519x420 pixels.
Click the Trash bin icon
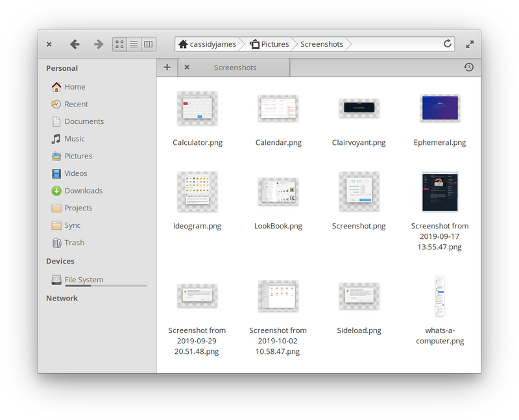click(56, 243)
